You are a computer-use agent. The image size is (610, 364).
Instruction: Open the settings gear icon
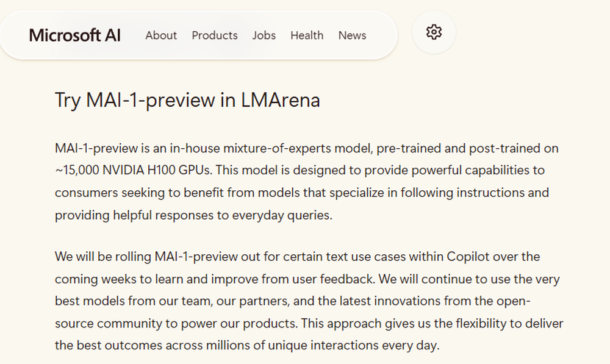coord(434,32)
